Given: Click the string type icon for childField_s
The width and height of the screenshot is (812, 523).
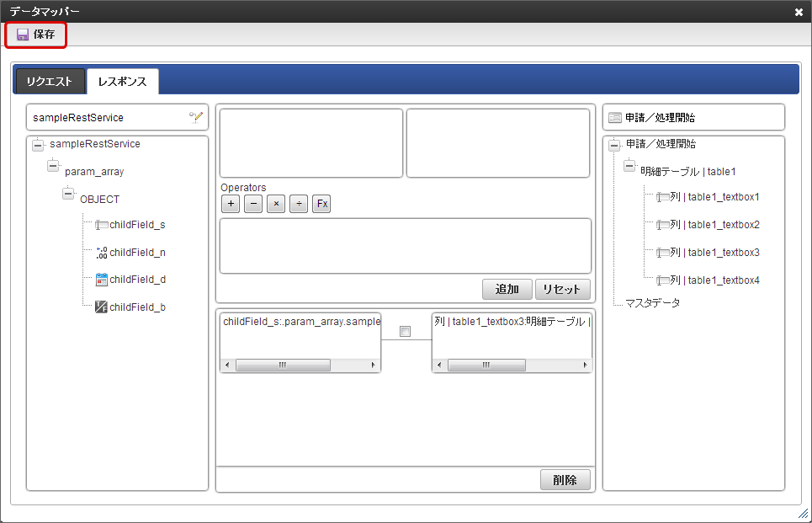Looking at the screenshot, I should pos(102,225).
